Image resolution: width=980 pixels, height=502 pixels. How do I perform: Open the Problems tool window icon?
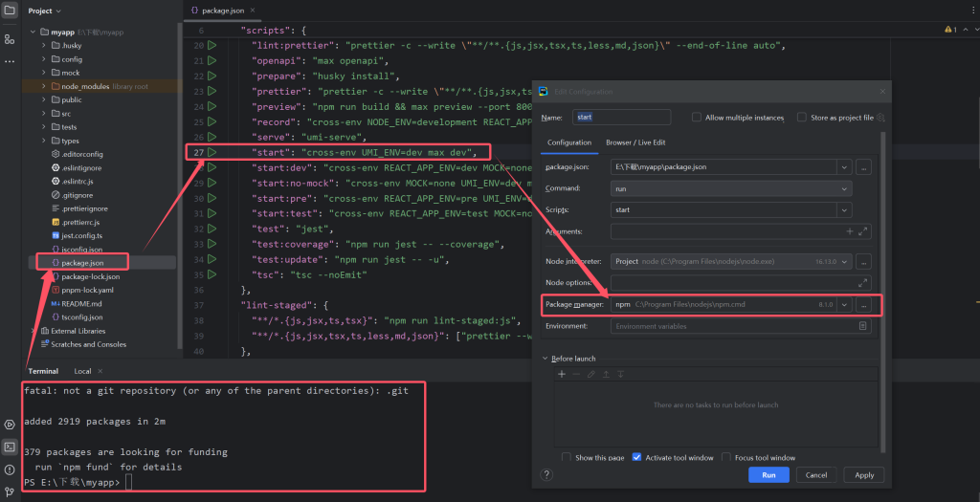point(10,469)
